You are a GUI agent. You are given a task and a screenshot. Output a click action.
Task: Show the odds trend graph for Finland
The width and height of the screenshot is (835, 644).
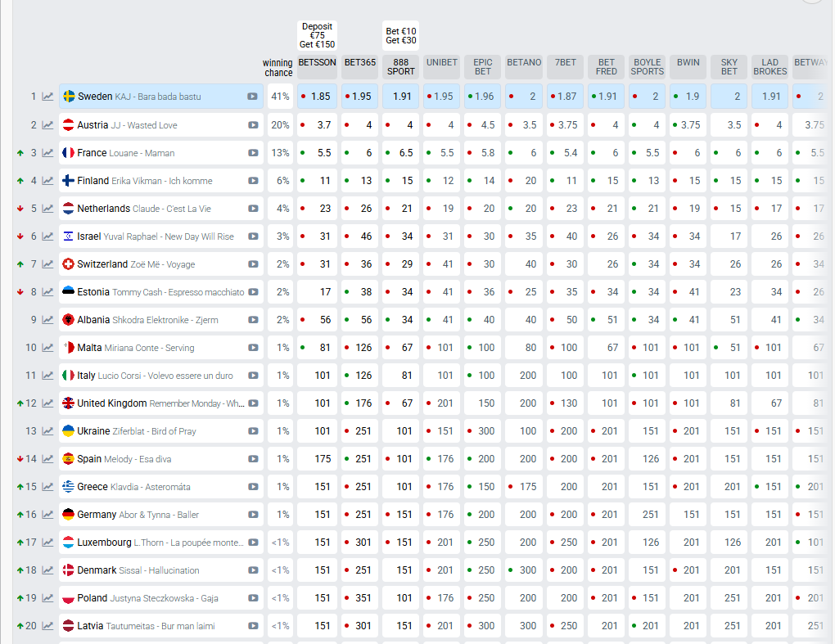[x=48, y=180]
